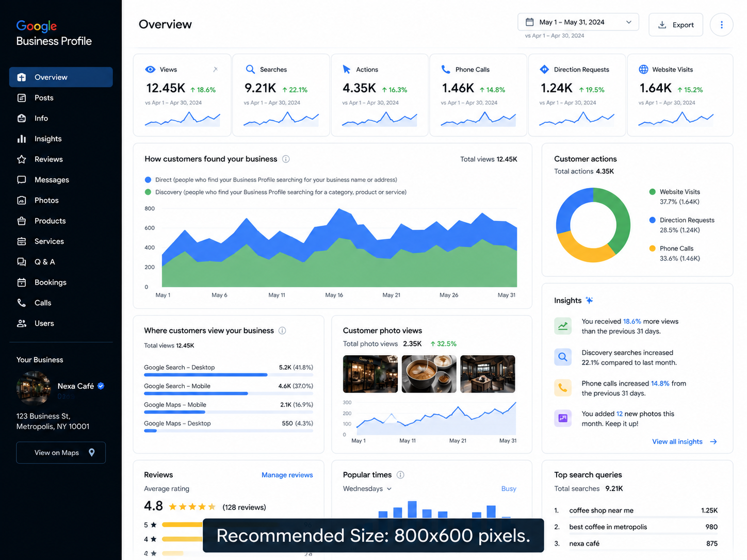Click the magnifier icon on the Searches card

tap(250, 69)
